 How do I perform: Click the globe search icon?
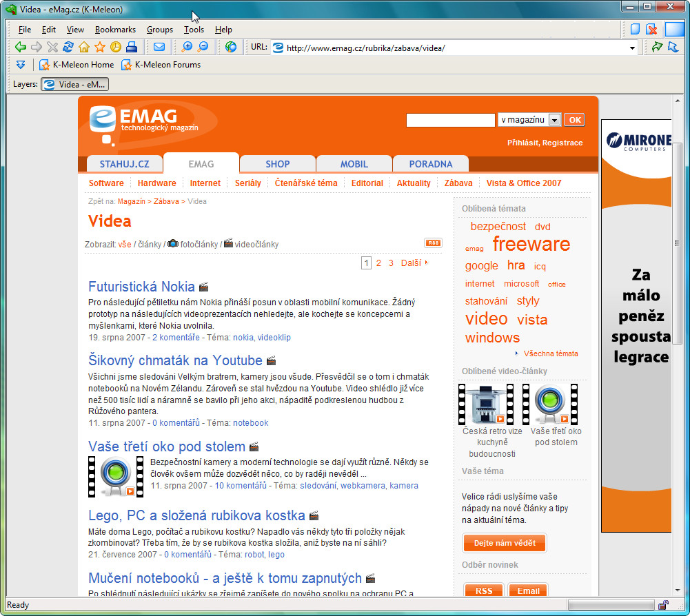(231, 47)
